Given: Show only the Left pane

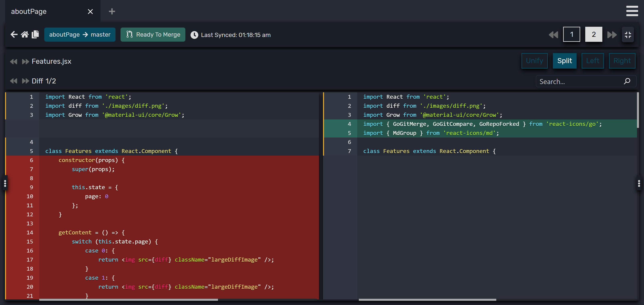Looking at the screenshot, I should (x=592, y=61).
